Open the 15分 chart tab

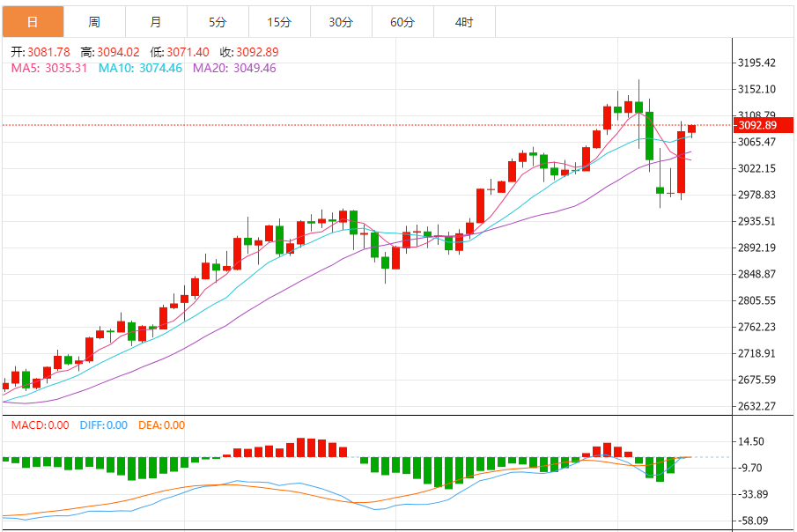[279, 22]
